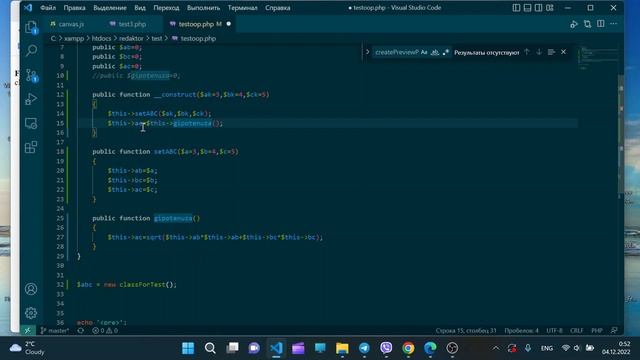The image size is (640, 360).
Task: Click the Строка 15 cursor position in the status bar
Action: click(466, 331)
